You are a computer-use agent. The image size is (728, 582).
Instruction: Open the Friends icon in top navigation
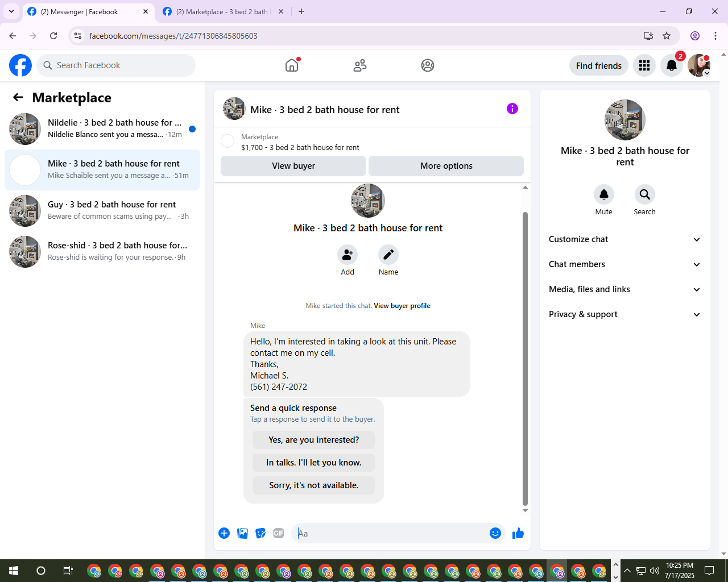[360, 65]
